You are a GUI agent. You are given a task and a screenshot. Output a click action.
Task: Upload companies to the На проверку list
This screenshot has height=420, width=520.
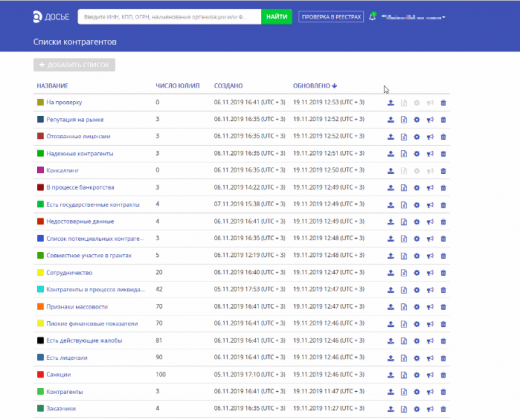coord(391,103)
